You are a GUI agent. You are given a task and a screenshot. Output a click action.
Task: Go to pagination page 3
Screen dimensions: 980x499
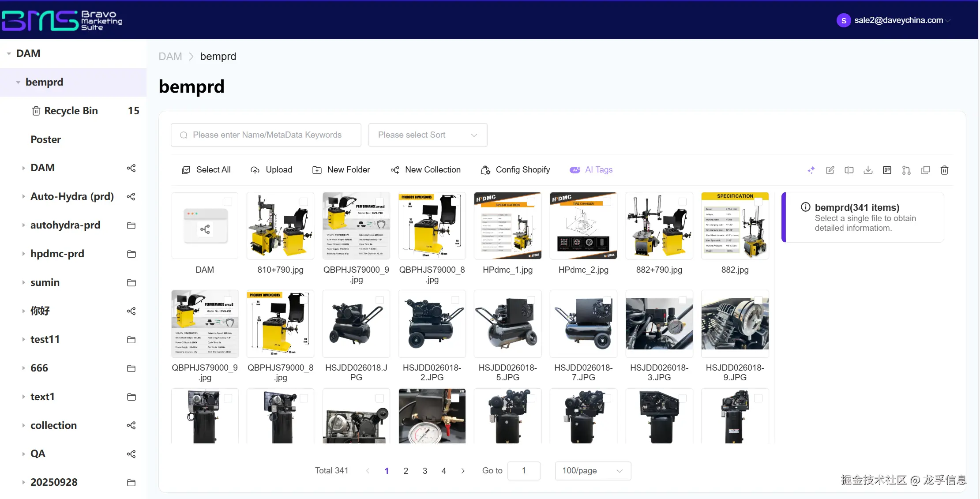click(x=424, y=471)
